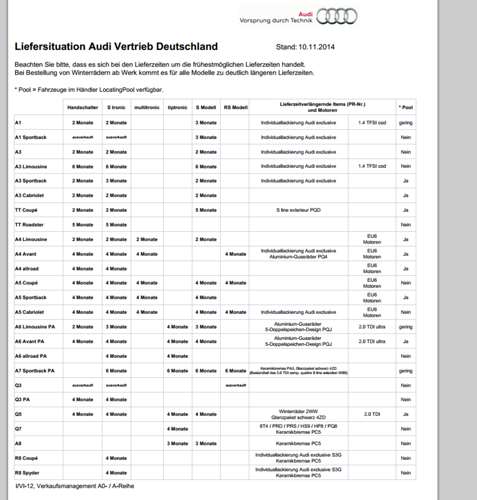Select the 'A7 Sportback PA' row label
The height and width of the screenshot is (500, 477).
pos(35,371)
